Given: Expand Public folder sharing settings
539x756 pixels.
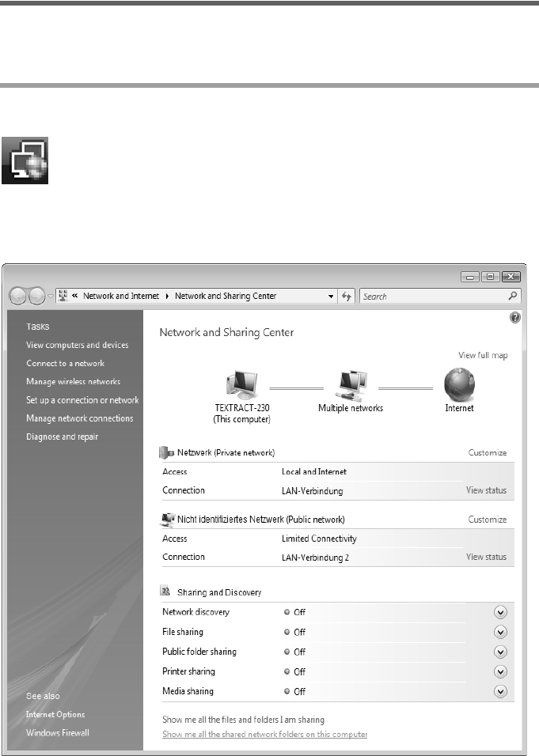Looking at the screenshot, I should click(500, 652).
